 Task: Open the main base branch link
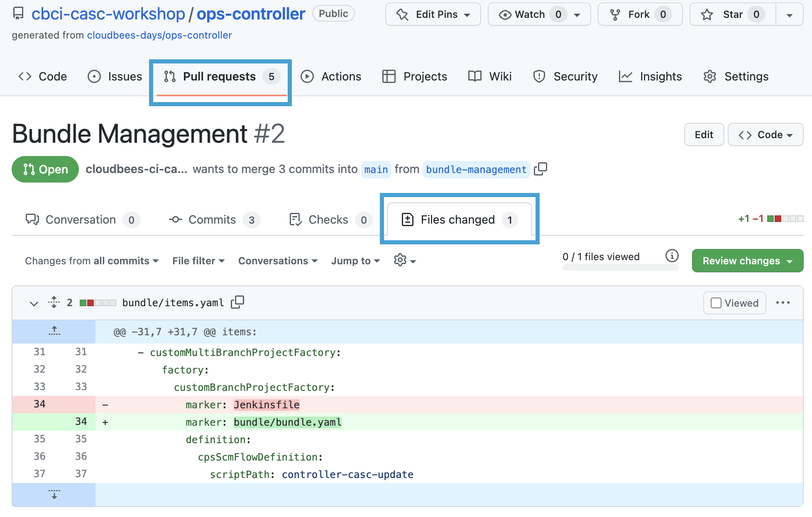tap(376, 170)
